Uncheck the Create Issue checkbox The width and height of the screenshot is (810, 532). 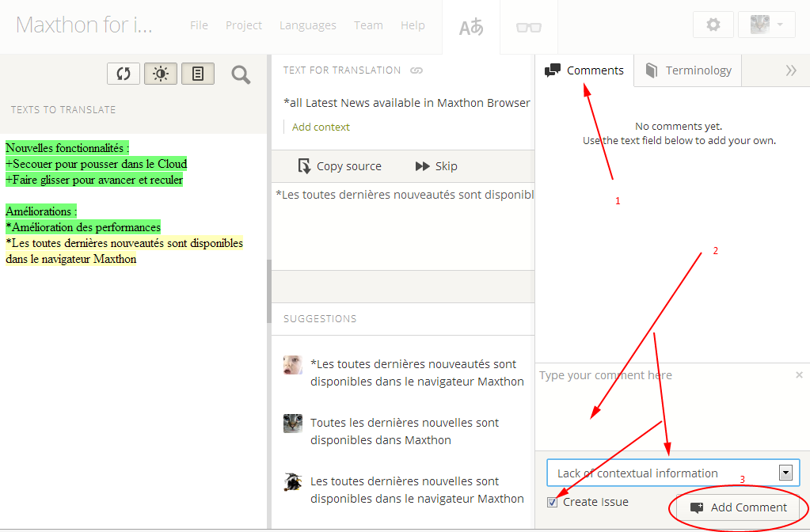552,502
